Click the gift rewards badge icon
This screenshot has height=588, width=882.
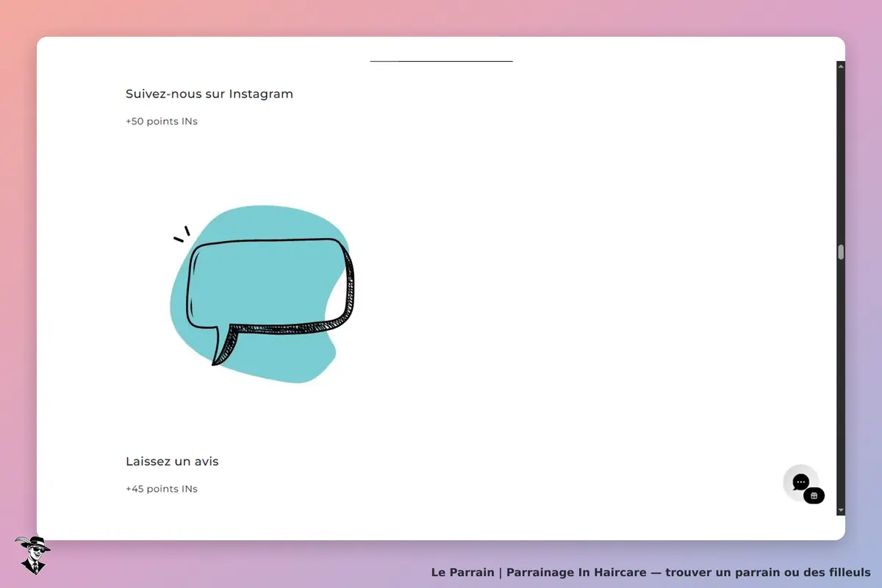[814, 496]
